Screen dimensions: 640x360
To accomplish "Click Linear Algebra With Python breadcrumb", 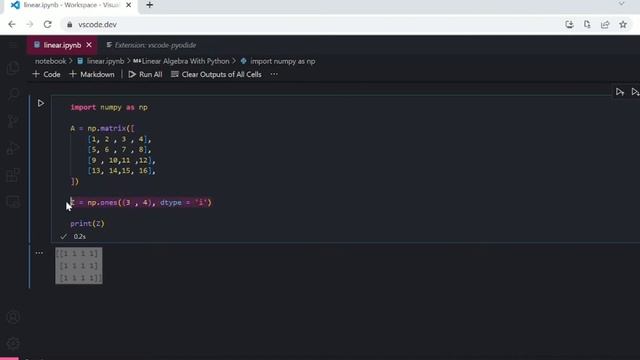I will pos(181,61).
